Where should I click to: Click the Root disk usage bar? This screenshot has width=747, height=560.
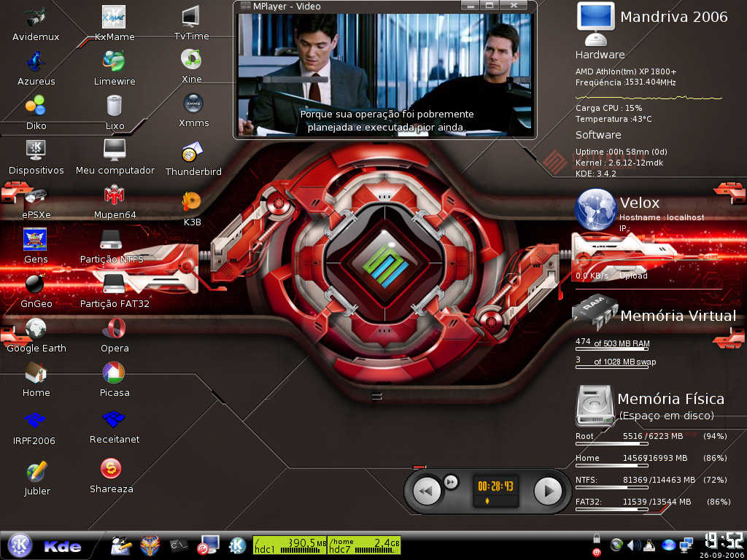(x=611, y=443)
